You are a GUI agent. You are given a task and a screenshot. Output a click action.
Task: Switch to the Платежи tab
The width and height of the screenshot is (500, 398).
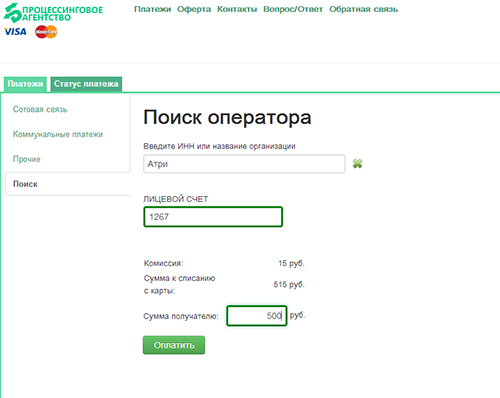[x=25, y=84]
